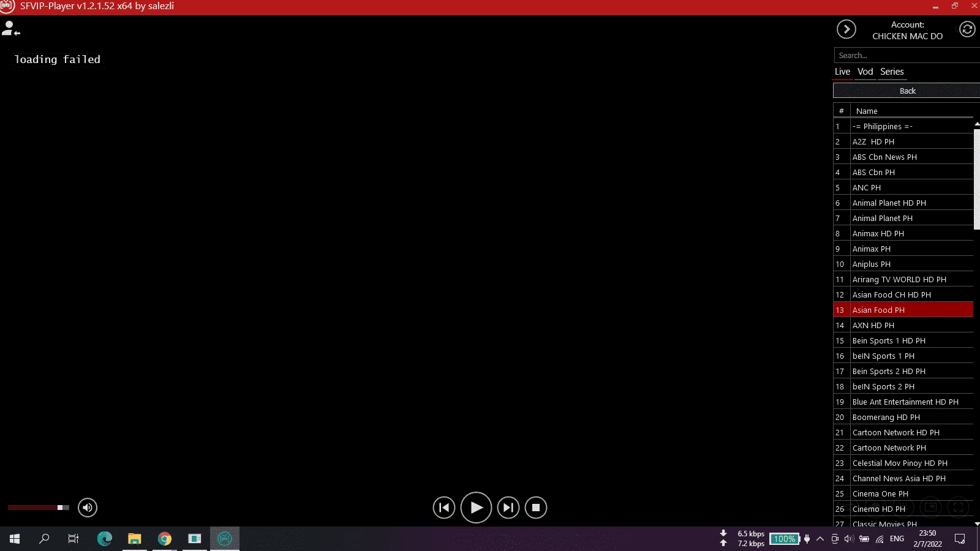
Task: Select the -= Philippines =- header row
Action: pyautogui.click(x=903, y=126)
